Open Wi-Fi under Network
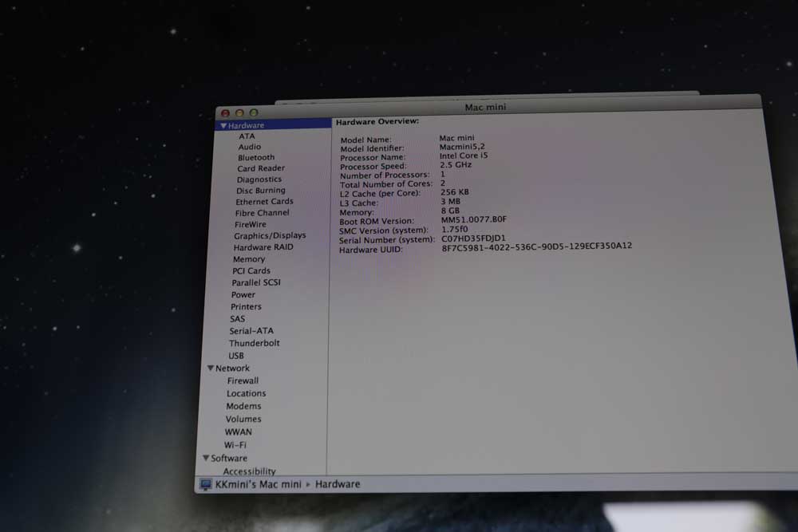The height and width of the screenshot is (532, 798). pos(235,445)
